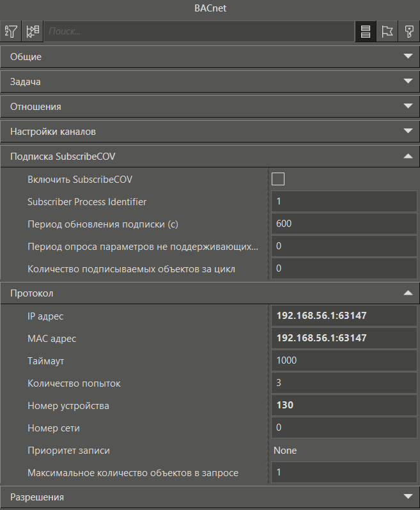This screenshot has width=420, height=510.
Task: Edit the IP адрес value field
Action: [344, 316]
